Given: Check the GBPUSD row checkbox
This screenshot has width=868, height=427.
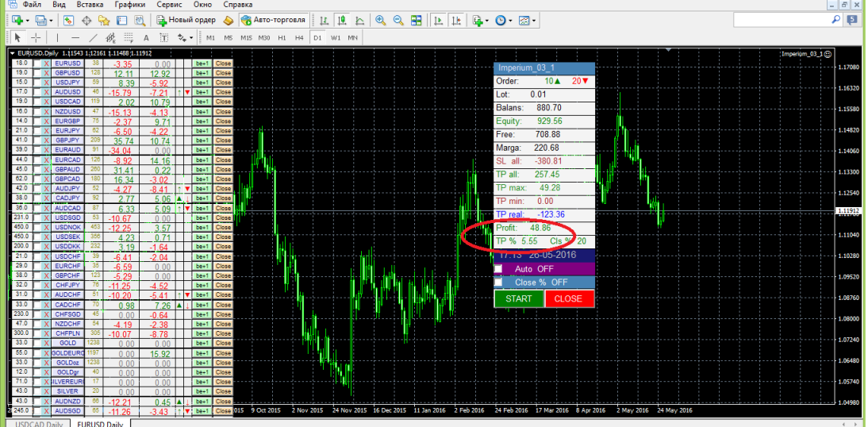Looking at the screenshot, I should coord(37,73).
